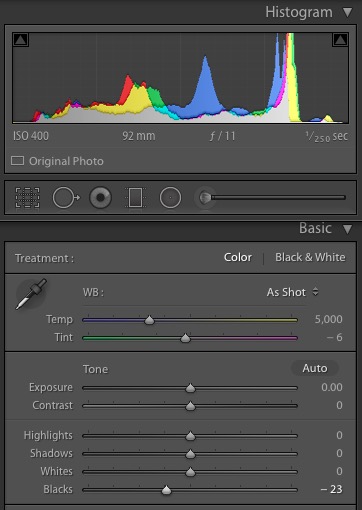
Task: Click the Shadows value field
Action: (339, 453)
